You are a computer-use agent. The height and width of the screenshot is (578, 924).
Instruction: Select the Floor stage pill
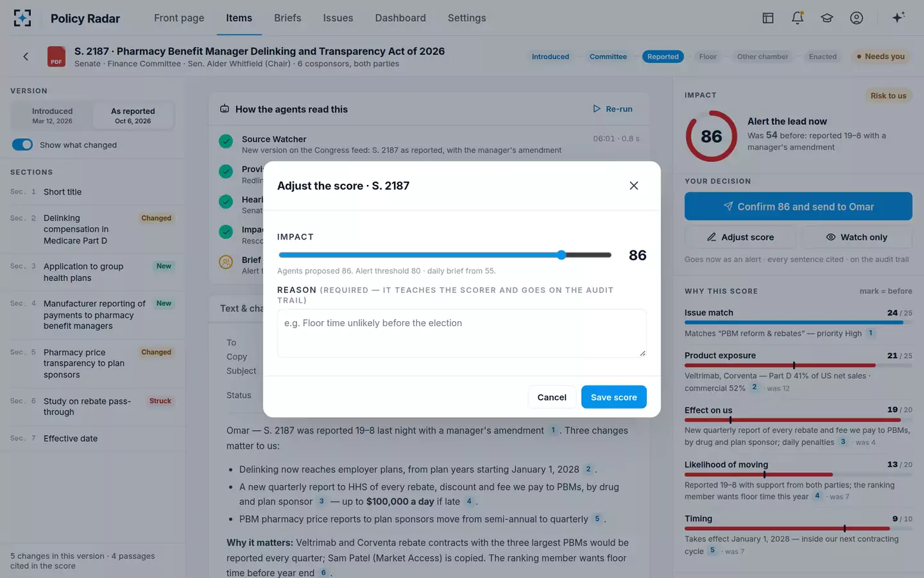click(708, 57)
